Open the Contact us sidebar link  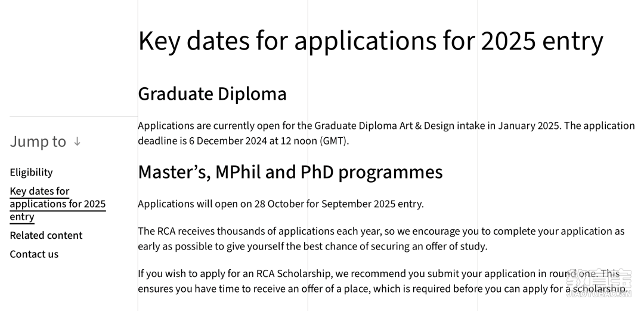point(34,254)
